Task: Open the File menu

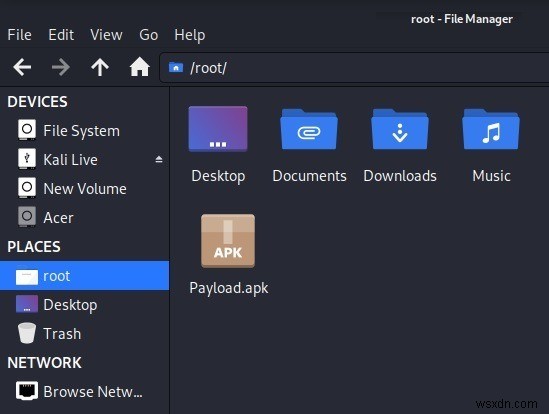Action: coord(20,35)
